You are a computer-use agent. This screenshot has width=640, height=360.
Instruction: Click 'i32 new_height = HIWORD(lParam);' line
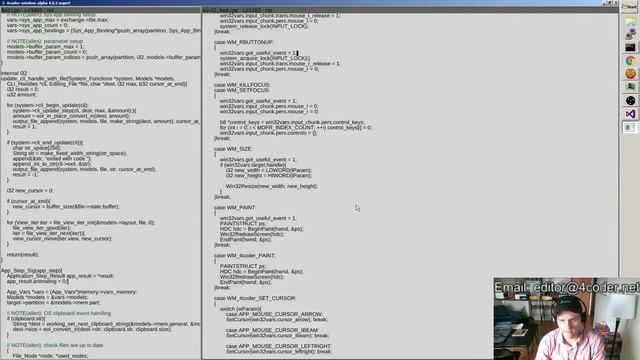(269, 176)
